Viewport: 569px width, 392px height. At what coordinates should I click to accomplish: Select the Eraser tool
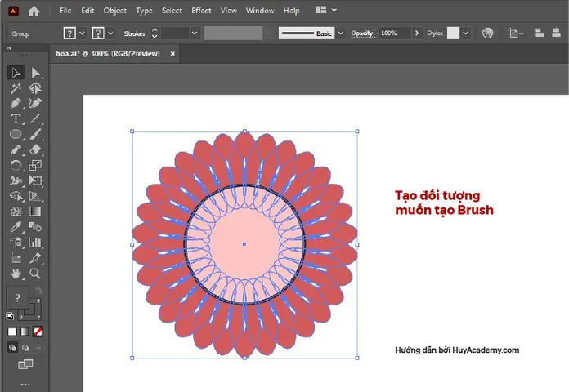click(35, 149)
